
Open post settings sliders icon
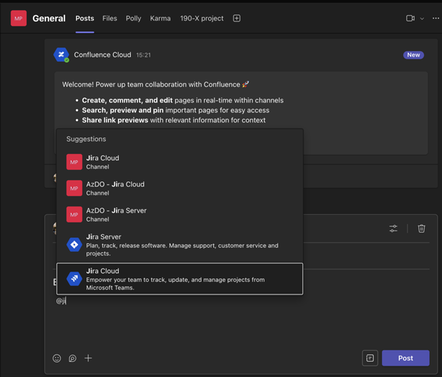[393, 229]
